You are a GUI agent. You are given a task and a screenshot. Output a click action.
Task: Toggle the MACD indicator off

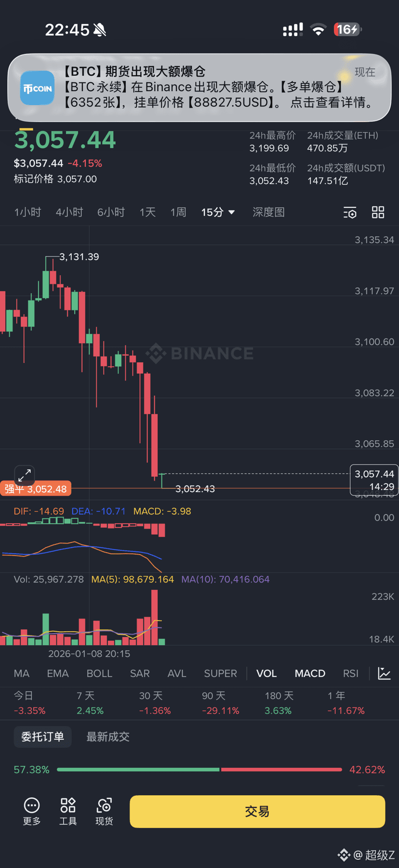pos(310,673)
